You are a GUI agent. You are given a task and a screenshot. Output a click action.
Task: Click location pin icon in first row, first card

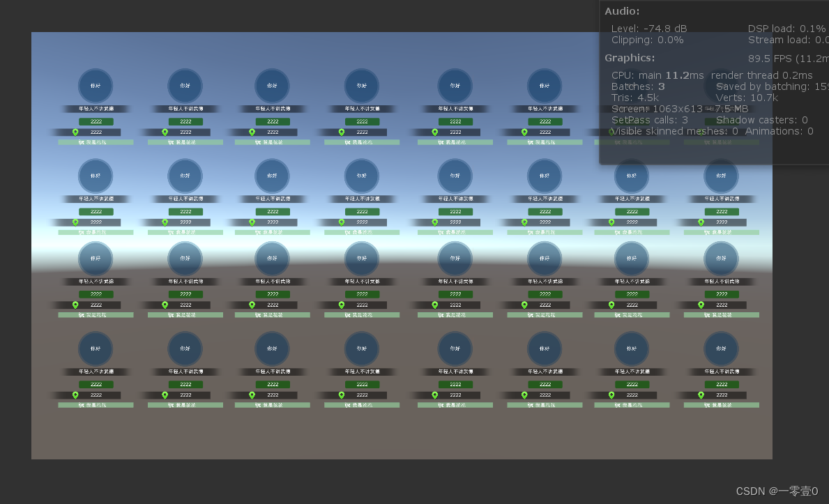click(75, 132)
